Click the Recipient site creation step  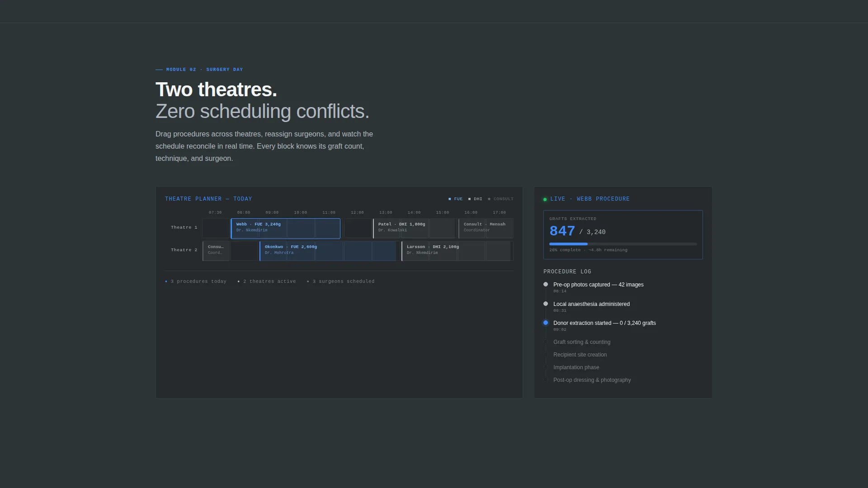point(580,355)
